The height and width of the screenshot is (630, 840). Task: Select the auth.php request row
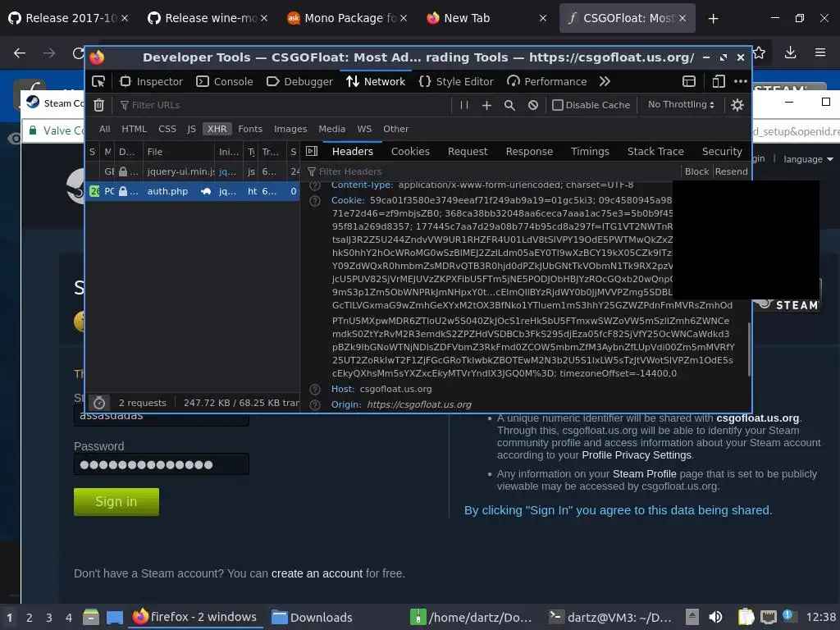click(192, 191)
